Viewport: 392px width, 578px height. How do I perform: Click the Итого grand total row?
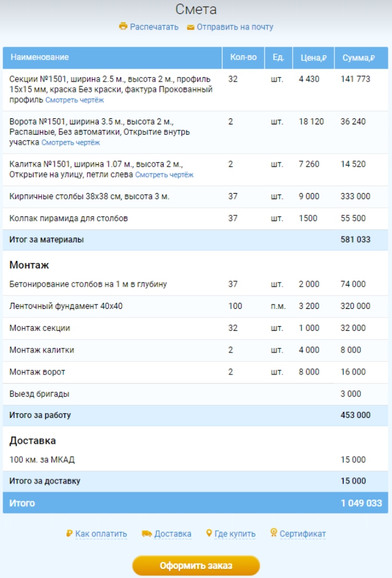(x=195, y=503)
